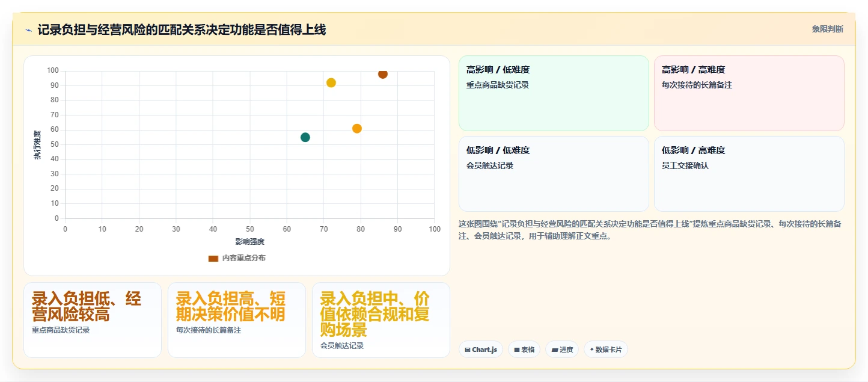The width and height of the screenshot is (868, 382).
Task: Click the 象限判断 label in header
Action: (x=827, y=29)
